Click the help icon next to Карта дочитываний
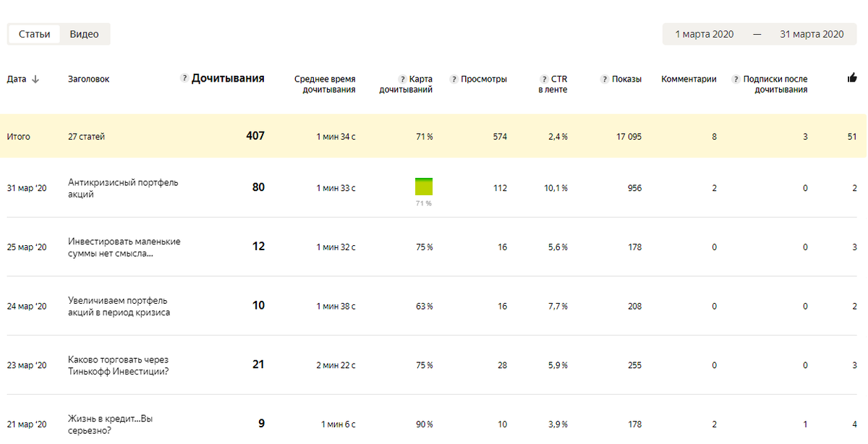 point(401,79)
